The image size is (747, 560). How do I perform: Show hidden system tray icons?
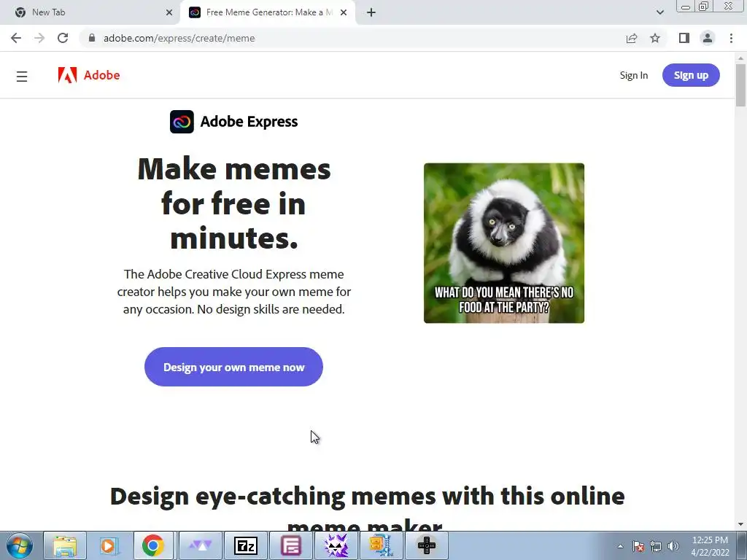[620, 546]
